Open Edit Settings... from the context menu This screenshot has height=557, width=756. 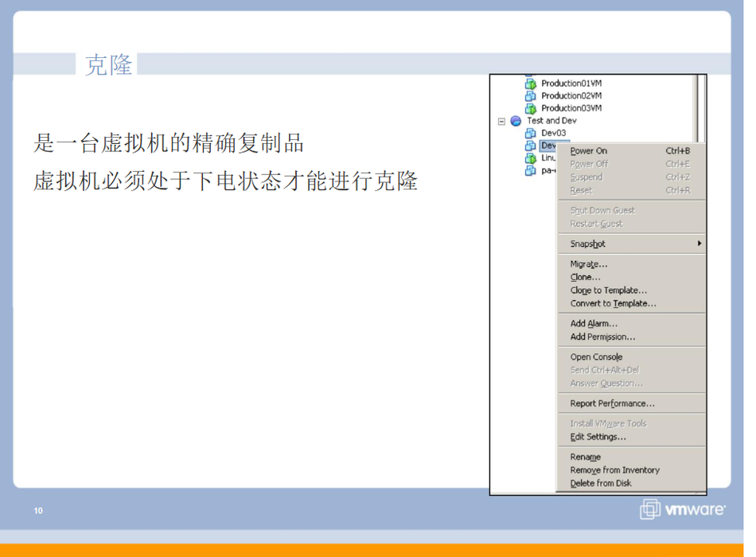click(598, 437)
